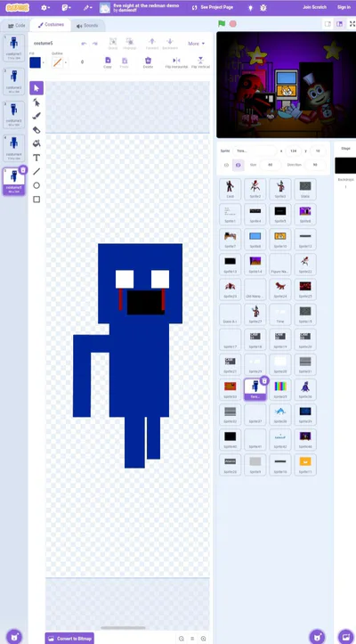Select the Brush tool
This screenshot has width=356, height=644.
36,116
